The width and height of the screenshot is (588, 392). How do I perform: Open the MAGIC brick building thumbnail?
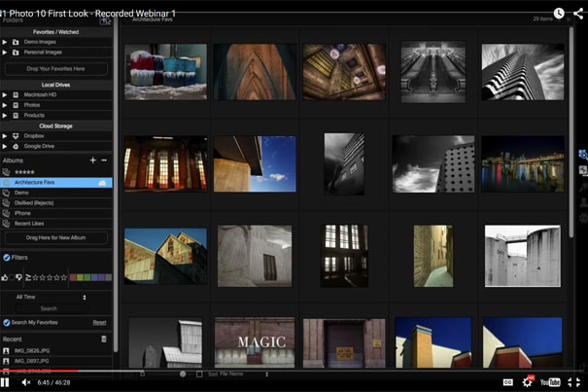click(x=255, y=342)
